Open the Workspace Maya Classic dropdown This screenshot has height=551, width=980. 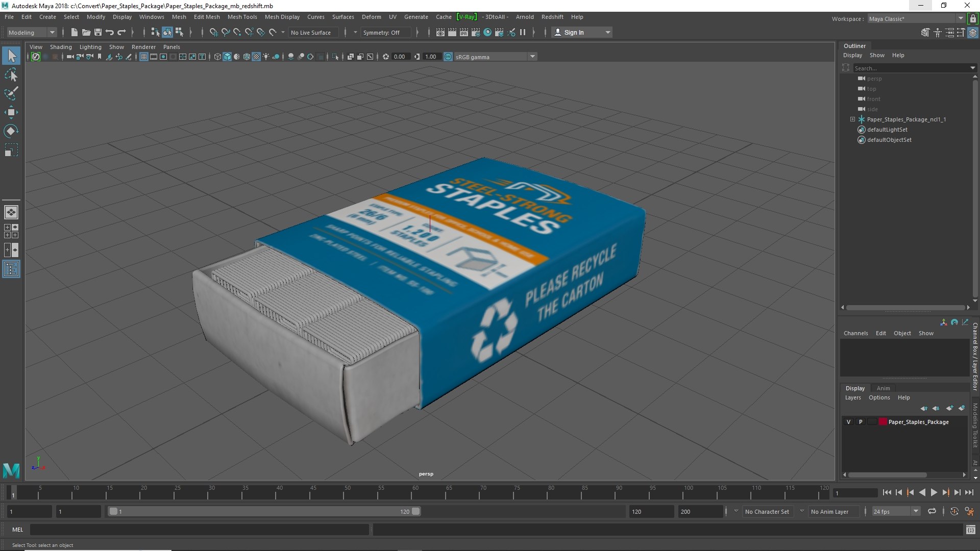(916, 19)
